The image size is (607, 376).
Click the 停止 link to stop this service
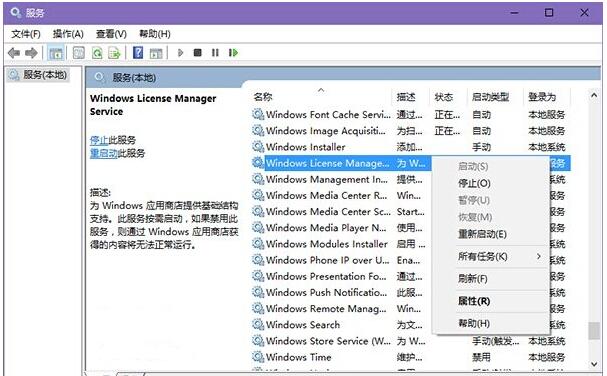(99, 140)
